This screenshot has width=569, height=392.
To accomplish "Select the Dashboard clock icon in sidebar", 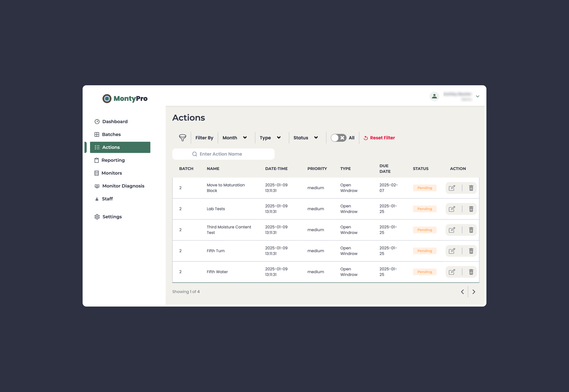I will tap(97, 121).
